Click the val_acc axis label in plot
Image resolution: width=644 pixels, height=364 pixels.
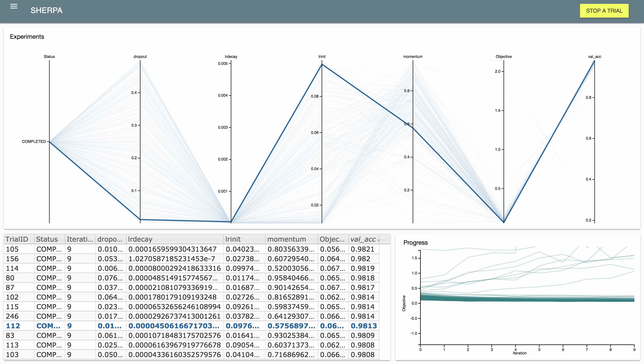click(595, 57)
